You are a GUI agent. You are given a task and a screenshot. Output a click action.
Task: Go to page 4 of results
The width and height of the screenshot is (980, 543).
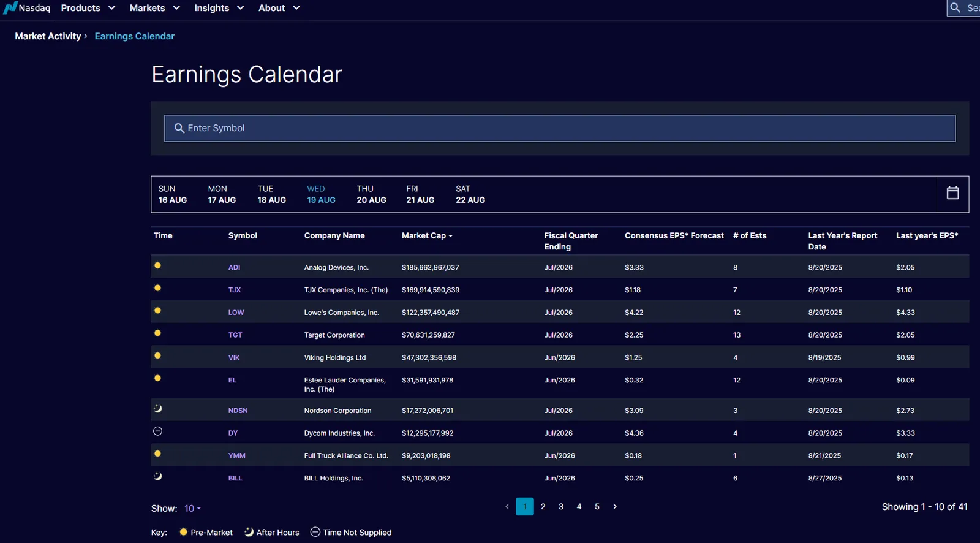579,507
